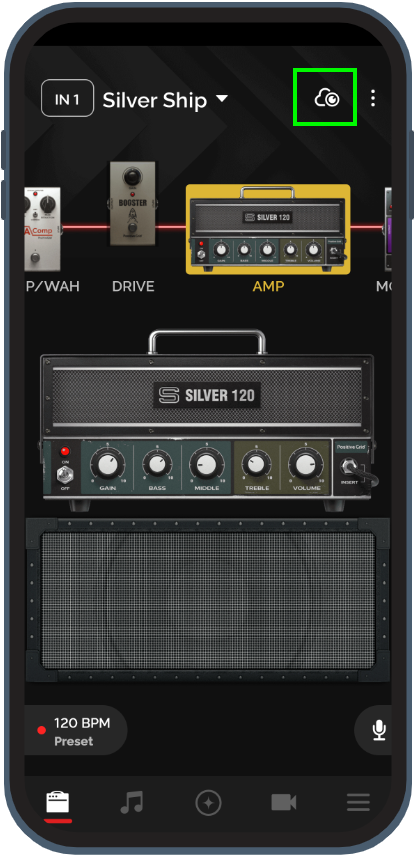The width and height of the screenshot is (415, 856).
Task: Select the Silver 120 amp in chain
Action: [x=268, y=229]
